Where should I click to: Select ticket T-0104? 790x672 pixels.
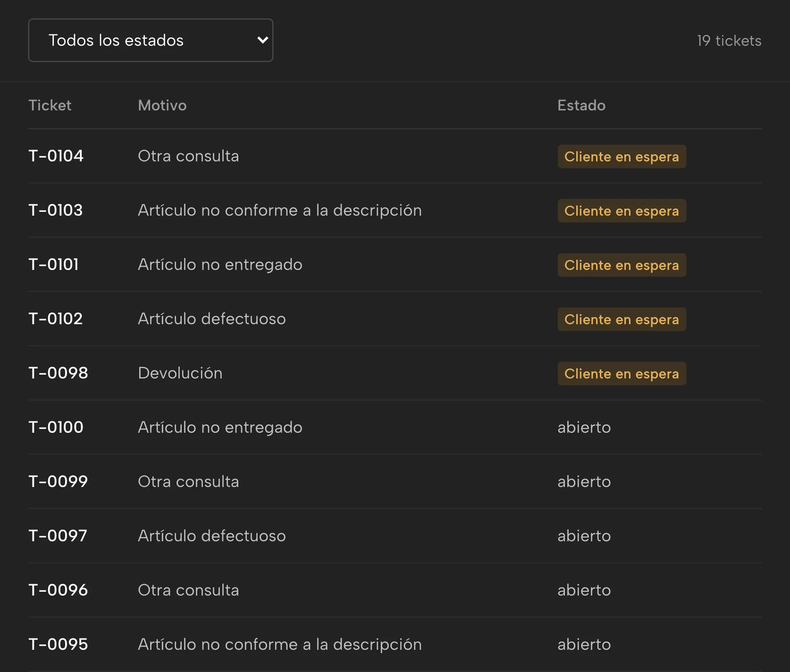point(56,156)
